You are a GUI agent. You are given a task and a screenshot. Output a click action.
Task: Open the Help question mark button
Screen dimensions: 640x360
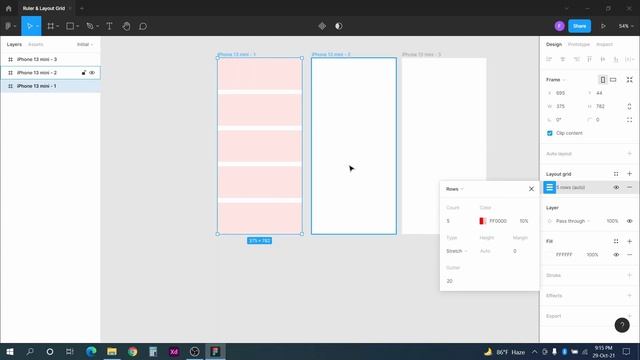pyautogui.click(x=622, y=325)
